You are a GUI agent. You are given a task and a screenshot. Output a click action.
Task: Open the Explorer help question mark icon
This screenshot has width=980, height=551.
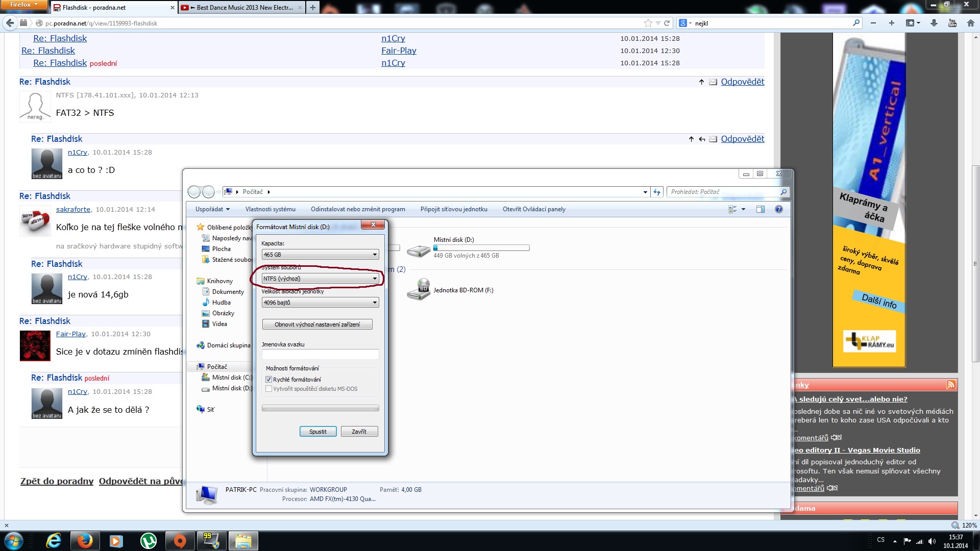tap(778, 209)
